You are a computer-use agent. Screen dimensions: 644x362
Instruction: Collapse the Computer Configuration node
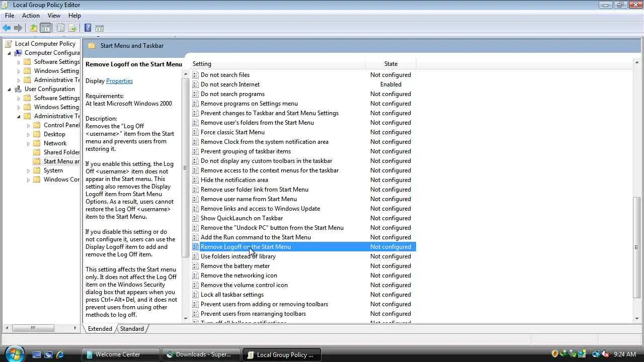[x=9, y=53]
